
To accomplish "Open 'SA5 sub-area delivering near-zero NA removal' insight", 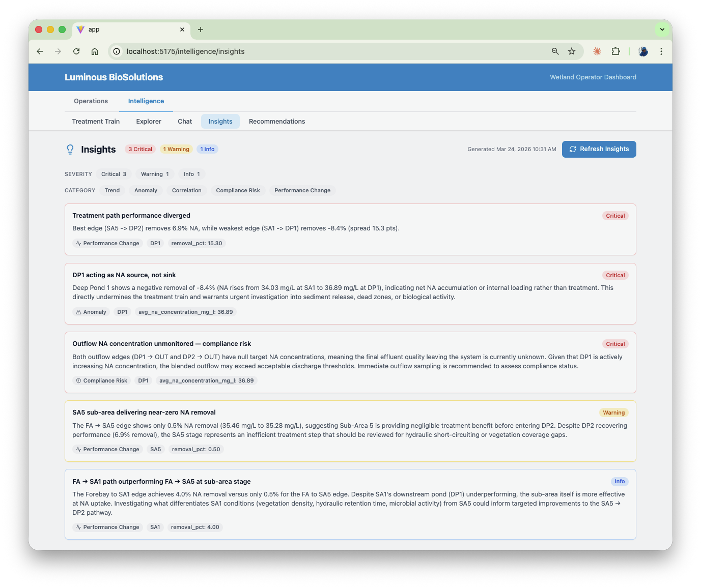I will click(x=350, y=431).
